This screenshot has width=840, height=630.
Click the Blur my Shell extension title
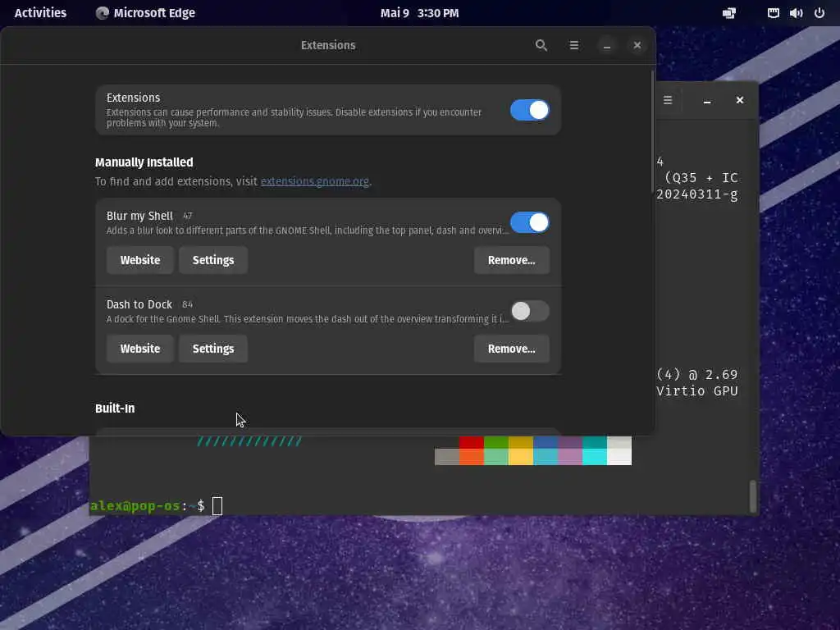[x=139, y=216]
